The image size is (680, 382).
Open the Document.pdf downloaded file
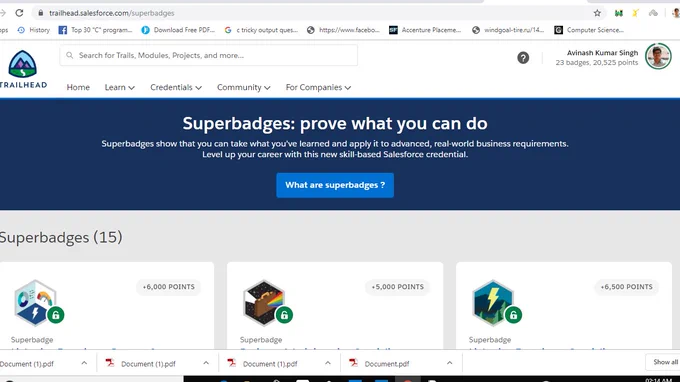pos(386,364)
